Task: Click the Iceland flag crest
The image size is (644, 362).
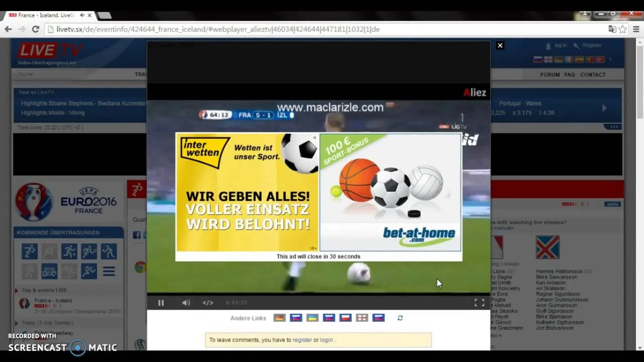Action: click(547, 247)
